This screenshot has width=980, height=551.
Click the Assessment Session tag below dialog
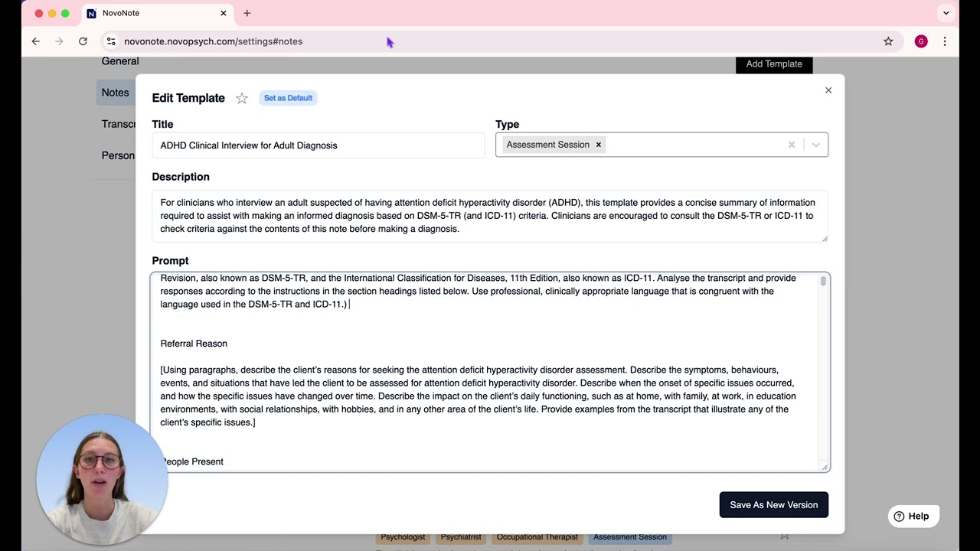pos(630,537)
